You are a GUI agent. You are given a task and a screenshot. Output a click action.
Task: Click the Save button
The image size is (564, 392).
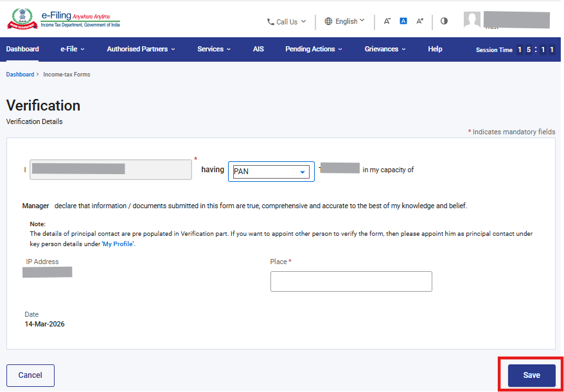point(532,375)
